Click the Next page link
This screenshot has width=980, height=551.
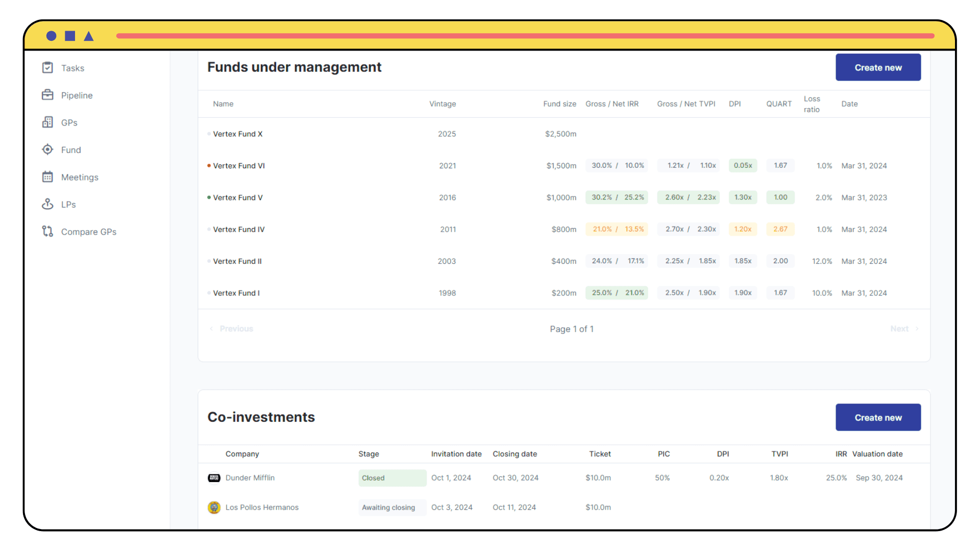(904, 329)
